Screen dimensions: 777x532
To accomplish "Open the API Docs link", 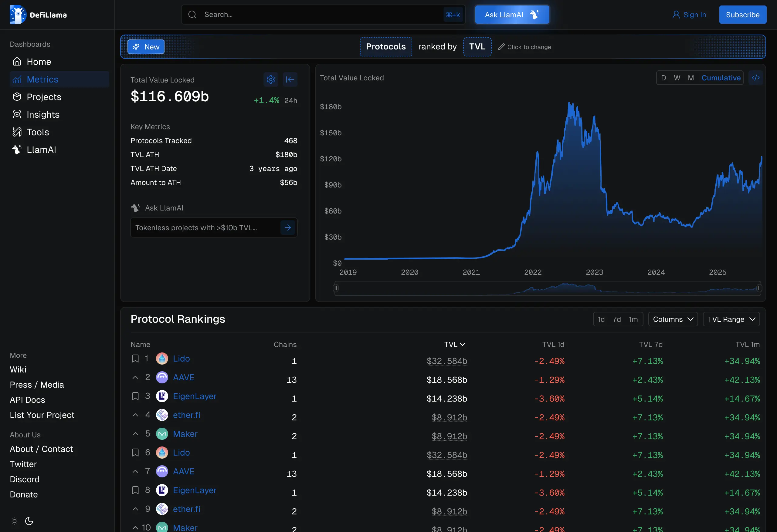I will tap(27, 400).
